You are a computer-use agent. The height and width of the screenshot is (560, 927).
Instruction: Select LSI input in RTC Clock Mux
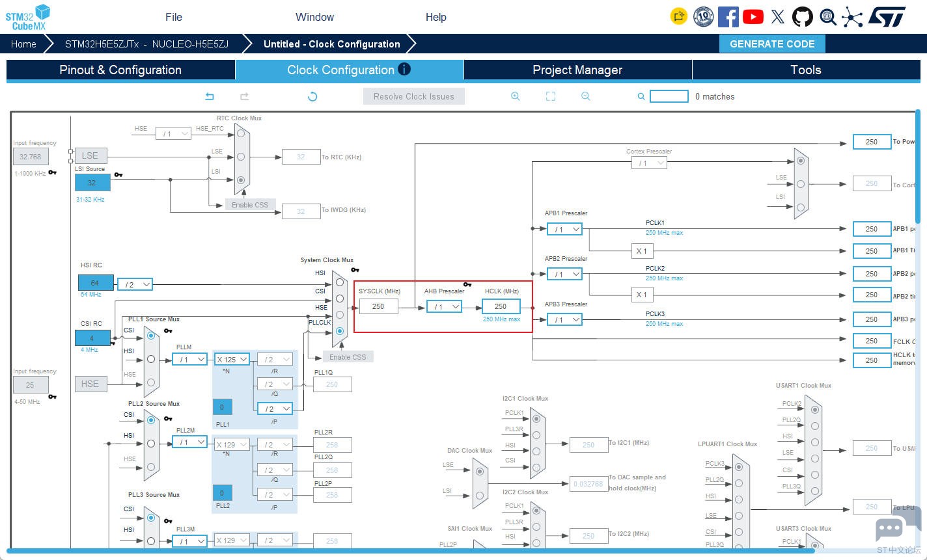click(x=241, y=180)
